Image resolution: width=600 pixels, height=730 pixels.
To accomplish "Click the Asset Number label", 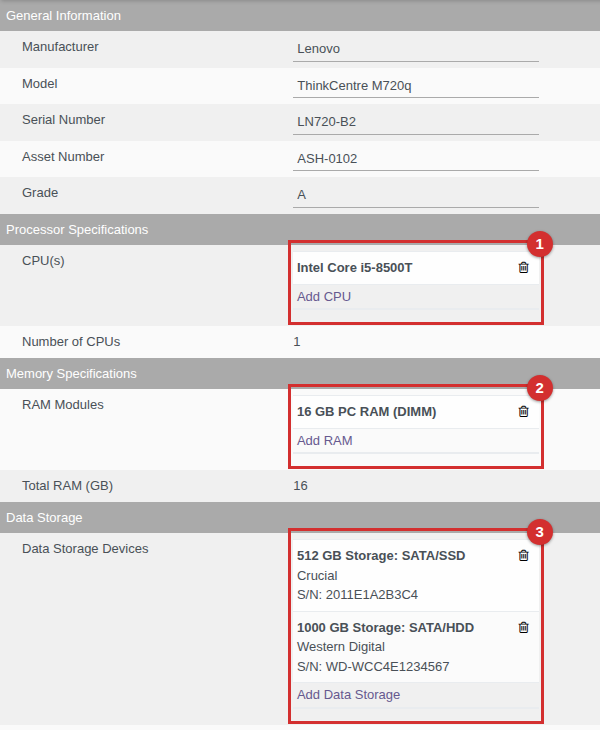I will (x=63, y=156).
